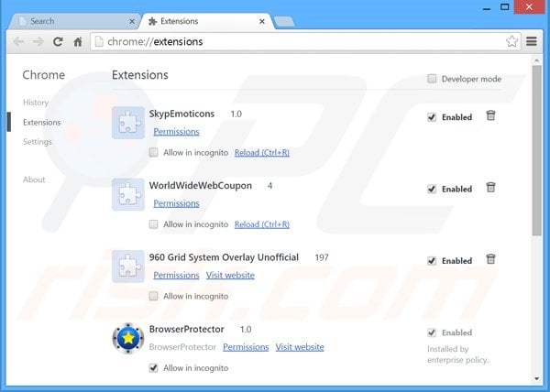
Task: View SkypEmoticons Permissions
Action: pos(176,132)
